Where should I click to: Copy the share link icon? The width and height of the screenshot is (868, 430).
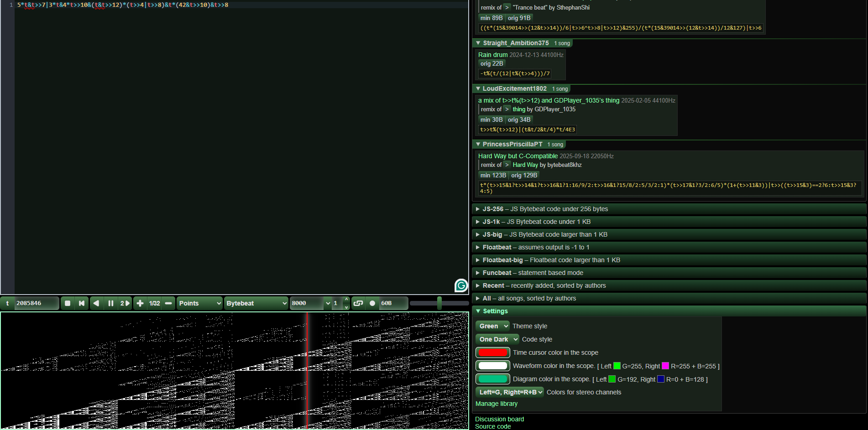tap(358, 303)
